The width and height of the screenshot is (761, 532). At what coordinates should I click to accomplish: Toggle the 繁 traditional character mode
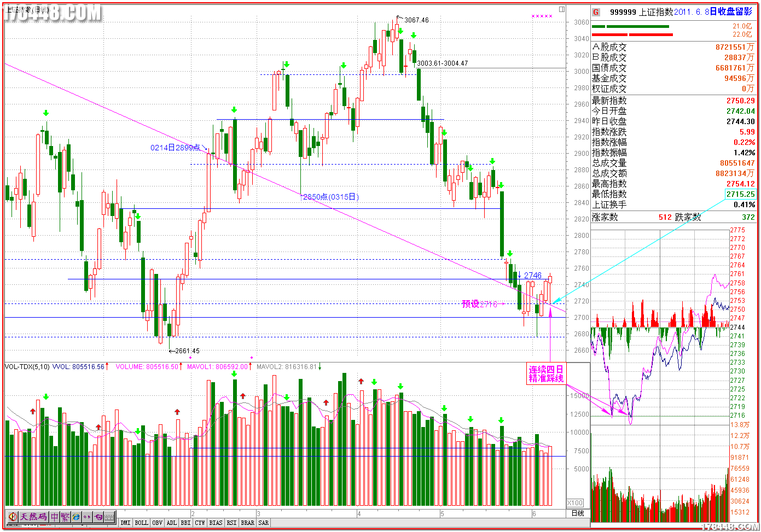pos(65,517)
